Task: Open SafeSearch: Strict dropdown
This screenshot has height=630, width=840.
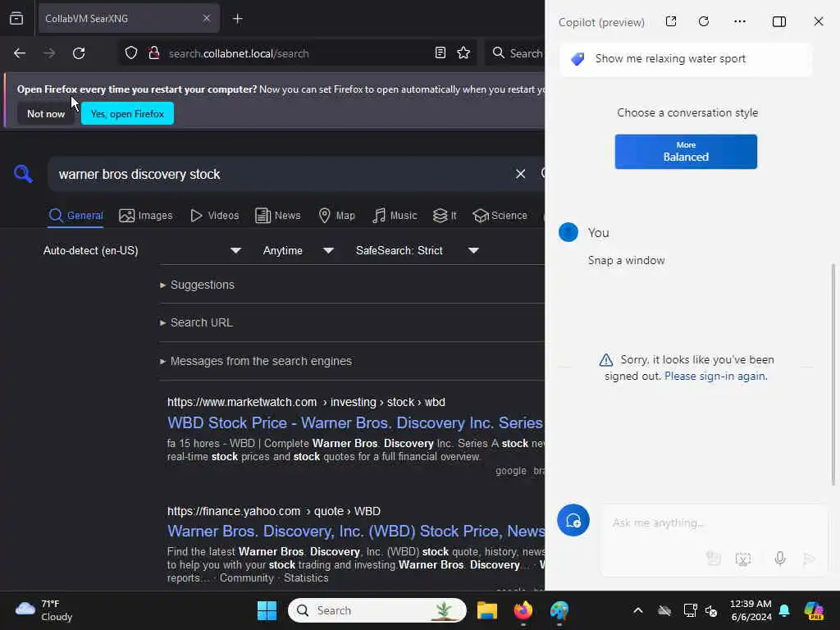Action: [x=418, y=251]
